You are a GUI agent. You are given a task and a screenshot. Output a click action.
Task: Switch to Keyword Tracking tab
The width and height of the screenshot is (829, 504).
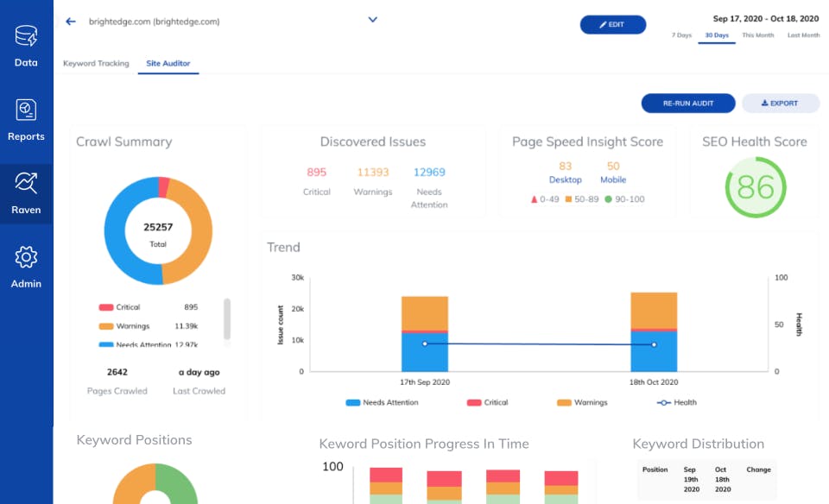click(x=96, y=63)
